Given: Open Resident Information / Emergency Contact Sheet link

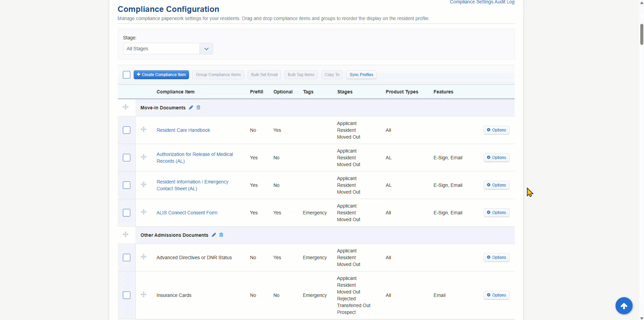Looking at the screenshot, I should pos(192,185).
